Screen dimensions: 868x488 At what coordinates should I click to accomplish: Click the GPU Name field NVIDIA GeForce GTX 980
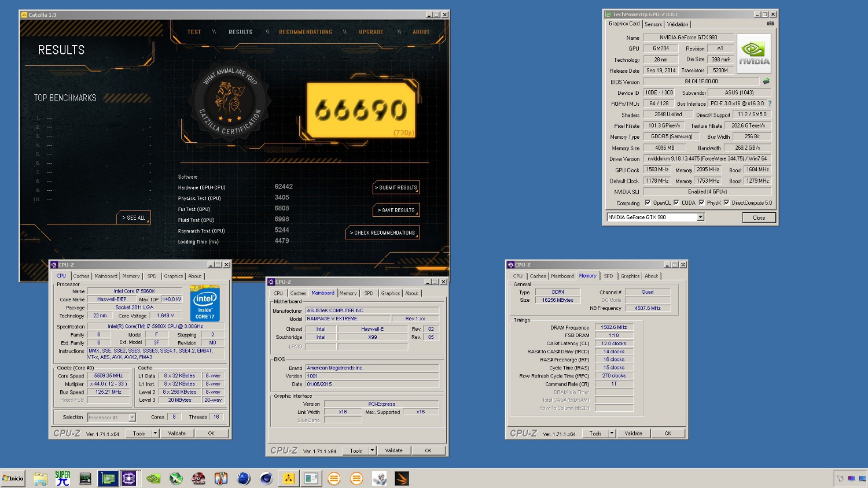(x=688, y=38)
